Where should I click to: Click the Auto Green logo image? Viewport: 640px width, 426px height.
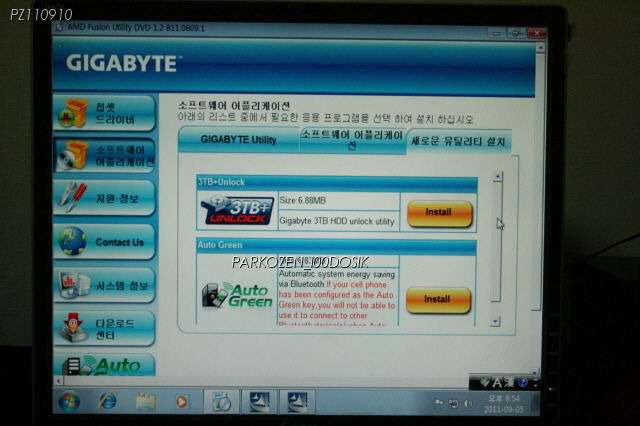[x=238, y=295]
